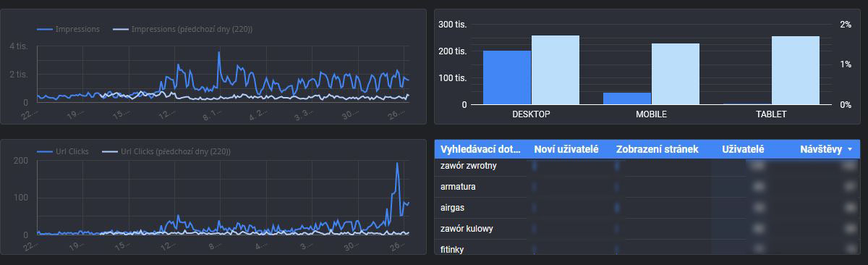Select the airgas search query row

647,208
